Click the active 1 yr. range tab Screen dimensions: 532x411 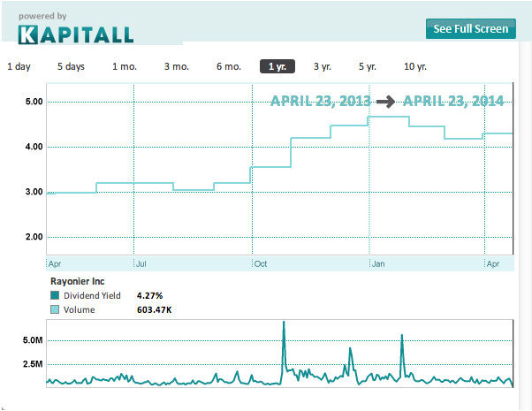277,66
